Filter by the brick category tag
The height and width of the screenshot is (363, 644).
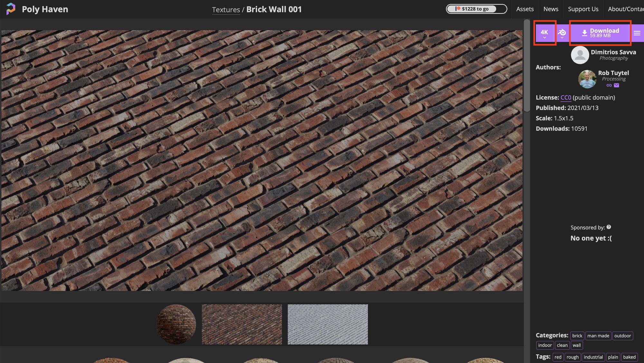point(577,336)
